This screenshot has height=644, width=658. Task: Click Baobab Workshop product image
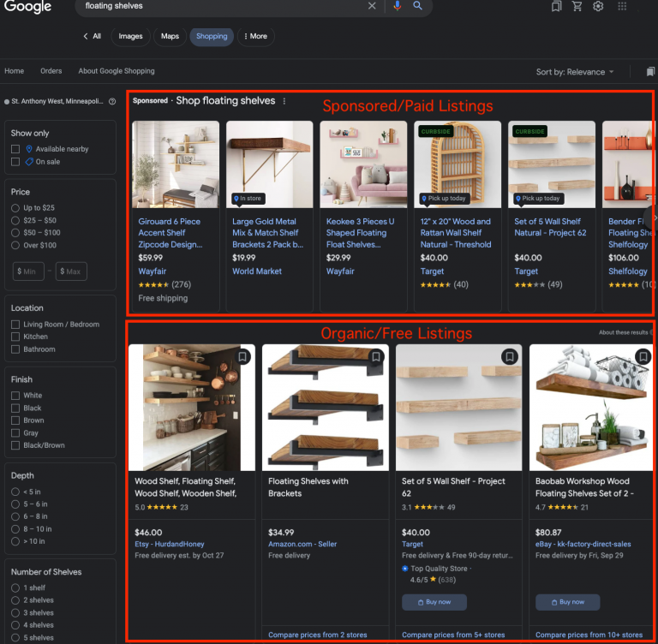pos(591,408)
